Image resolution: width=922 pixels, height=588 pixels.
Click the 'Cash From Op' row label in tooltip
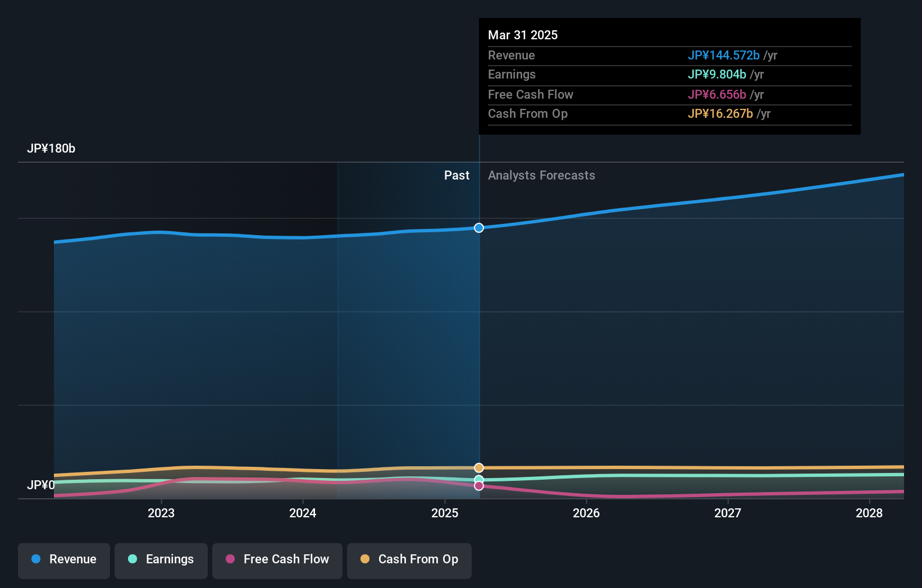point(528,113)
